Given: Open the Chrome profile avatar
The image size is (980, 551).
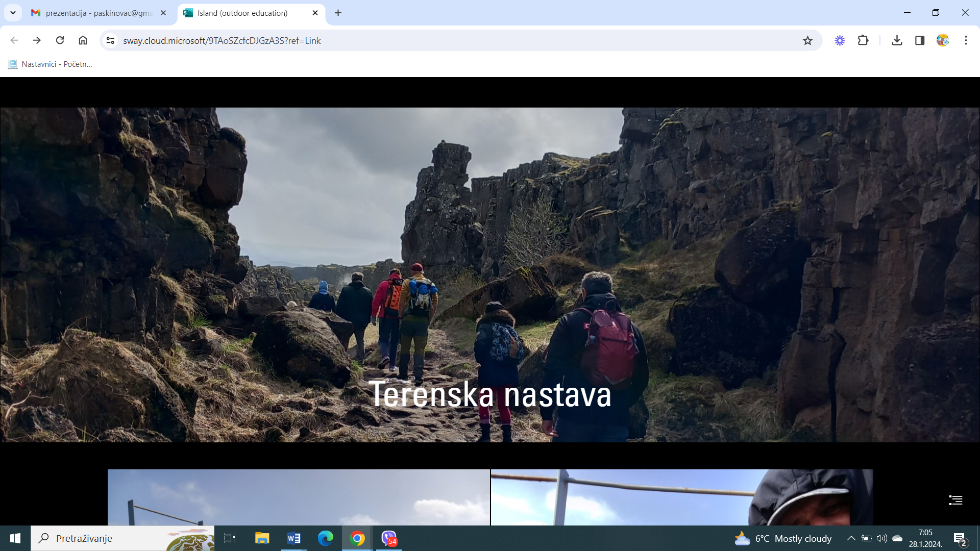Looking at the screenshot, I should click(943, 40).
